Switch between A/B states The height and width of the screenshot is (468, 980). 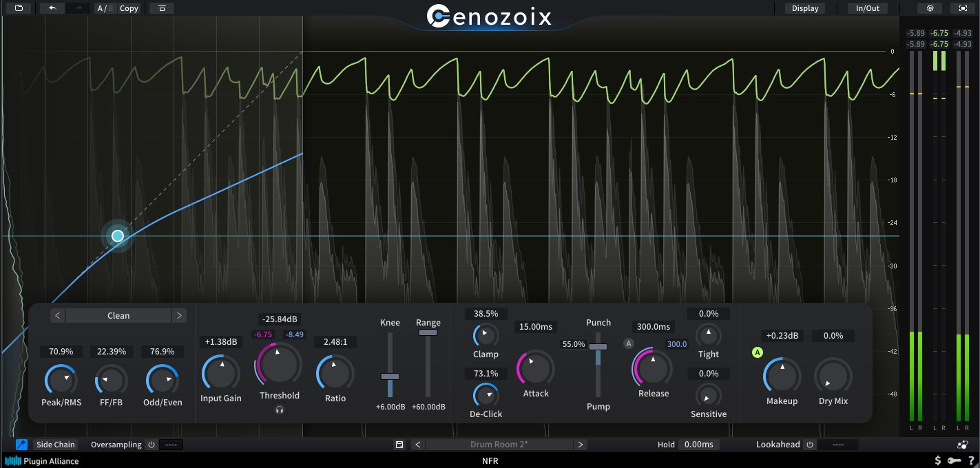(104, 8)
